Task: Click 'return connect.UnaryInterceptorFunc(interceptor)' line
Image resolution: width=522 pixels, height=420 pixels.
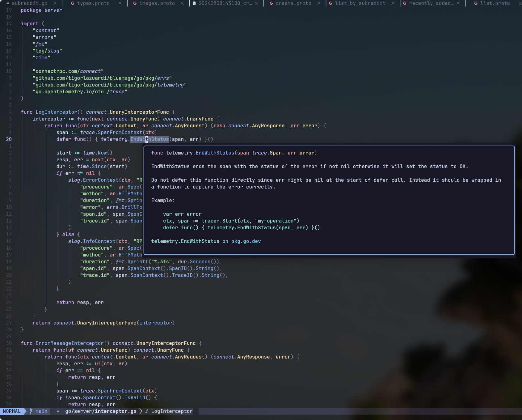Action: tap(103, 323)
